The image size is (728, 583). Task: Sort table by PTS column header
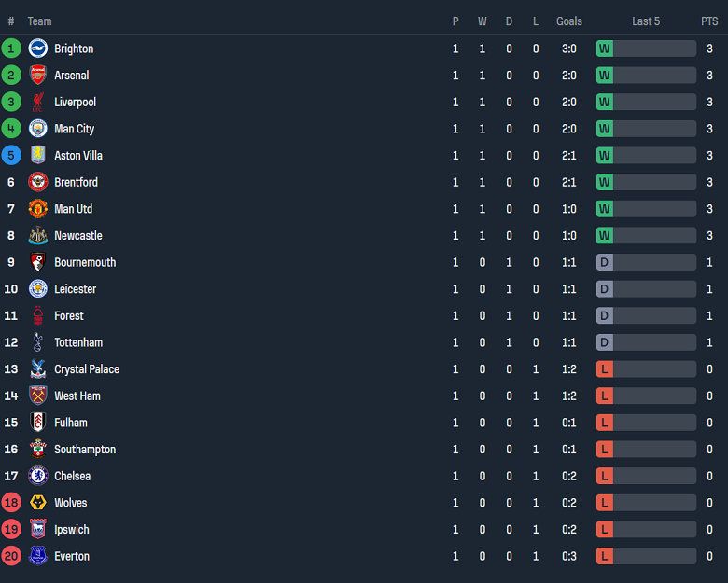(x=709, y=21)
